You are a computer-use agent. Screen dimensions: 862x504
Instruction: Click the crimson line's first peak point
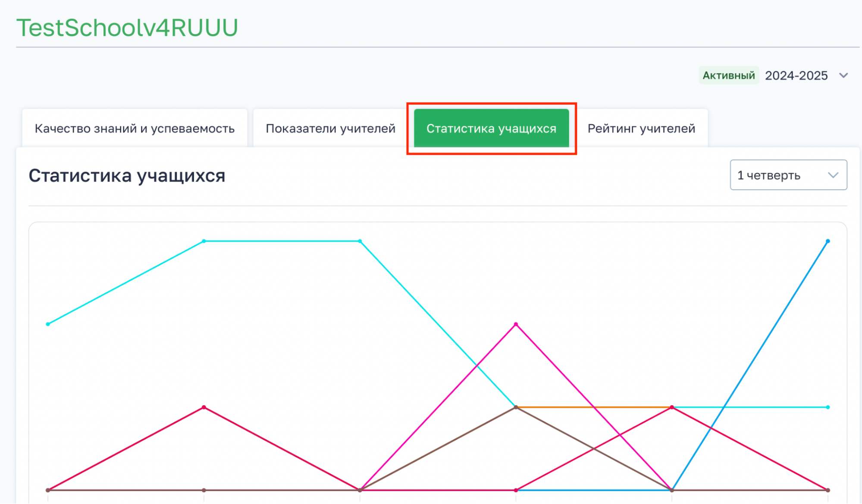(204, 407)
